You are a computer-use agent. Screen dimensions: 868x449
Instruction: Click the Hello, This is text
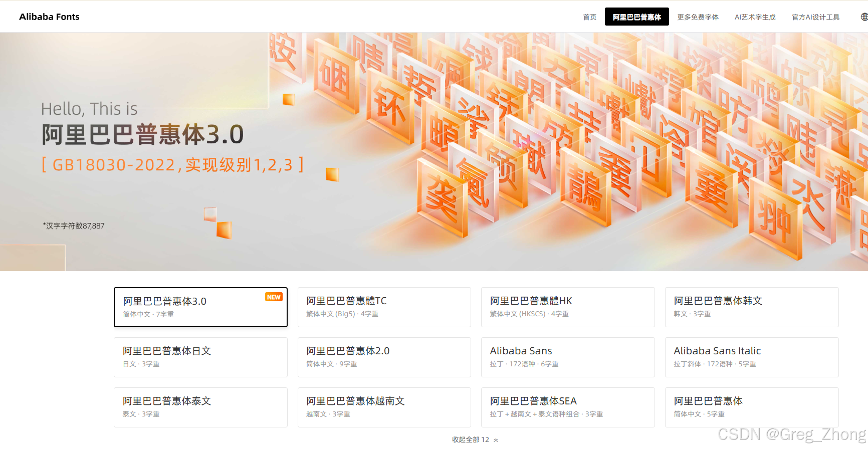point(89,109)
